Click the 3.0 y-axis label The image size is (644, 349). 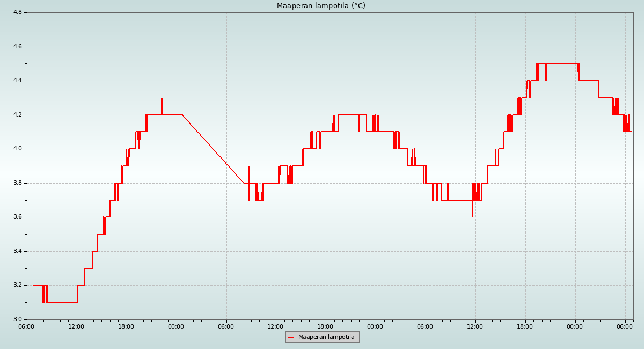pos(16,319)
